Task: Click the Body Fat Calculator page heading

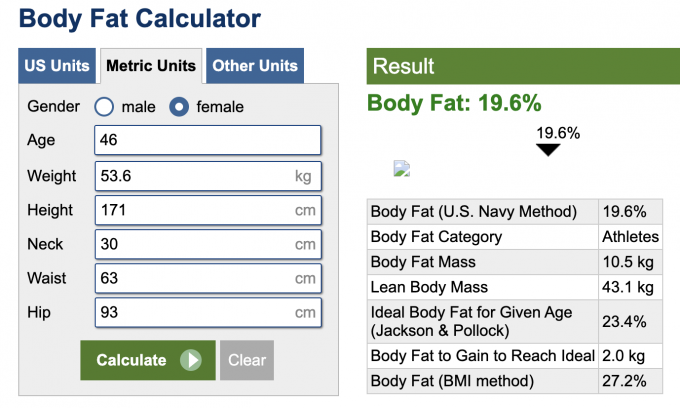Action: pos(140,18)
